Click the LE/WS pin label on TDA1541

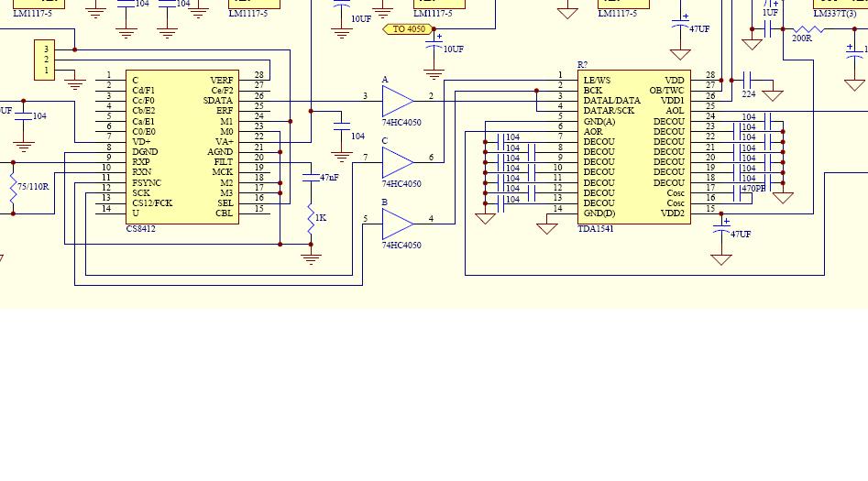coord(597,81)
